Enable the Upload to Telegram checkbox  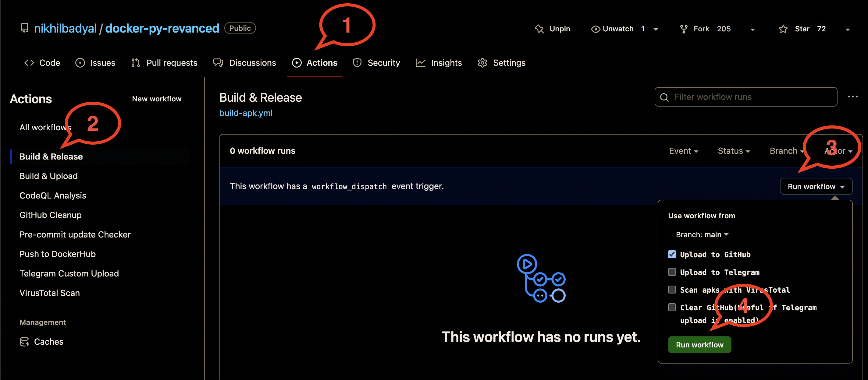(672, 272)
